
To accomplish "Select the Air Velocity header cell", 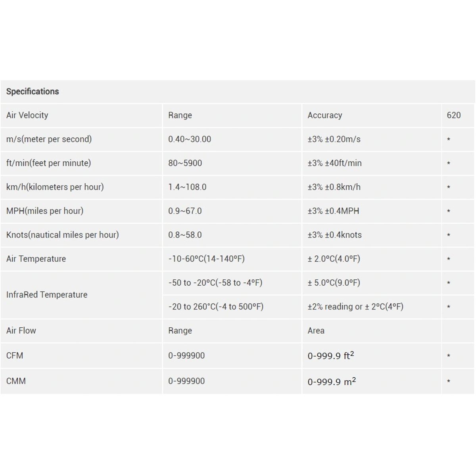I will 81,115.
